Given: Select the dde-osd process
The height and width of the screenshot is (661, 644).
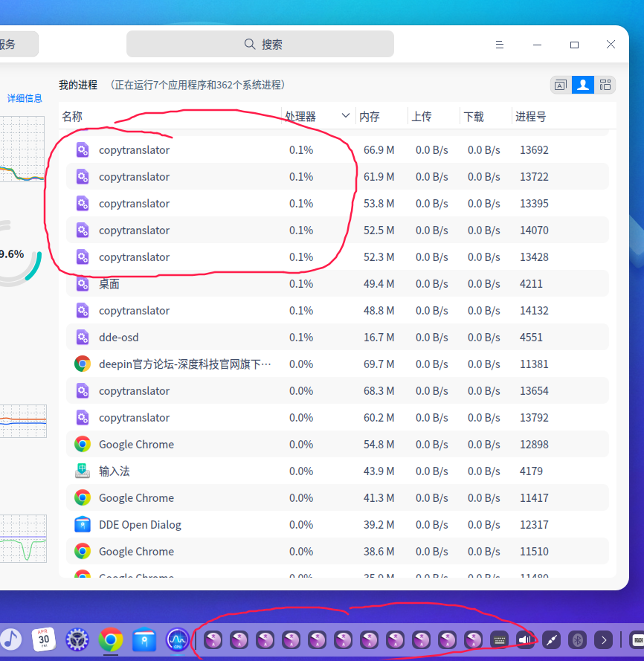Looking at the screenshot, I should click(338, 338).
